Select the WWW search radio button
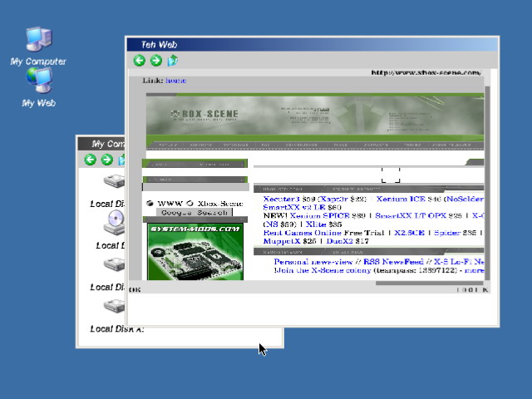Viewport: 532px width, 399px height. click(150, 203)
